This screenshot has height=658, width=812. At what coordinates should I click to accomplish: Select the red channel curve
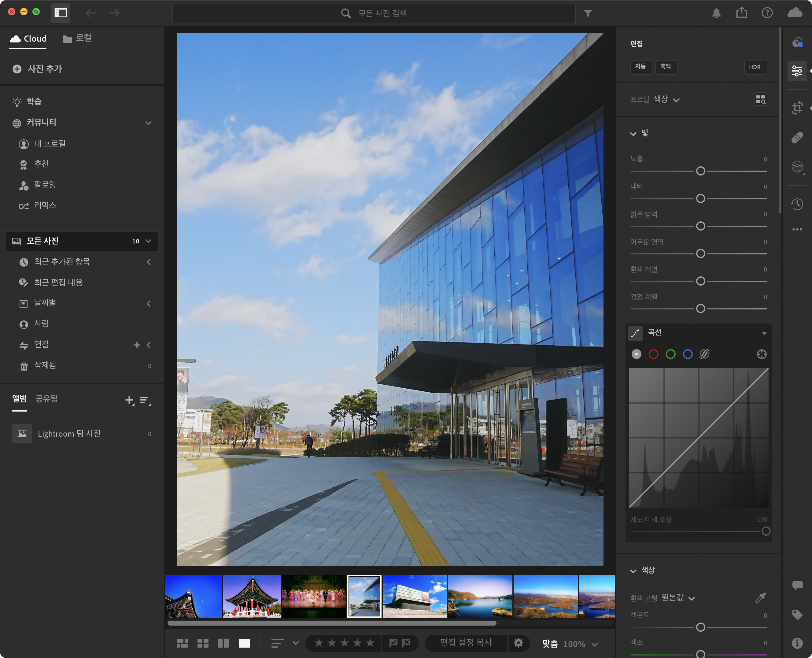(x=653, y=354)
